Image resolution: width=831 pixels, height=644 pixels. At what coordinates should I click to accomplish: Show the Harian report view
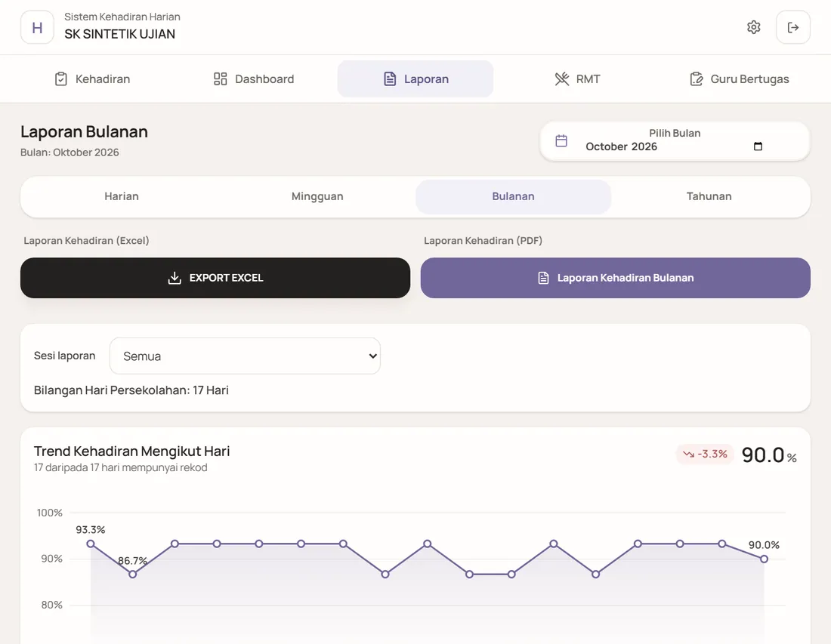(122, 196)
